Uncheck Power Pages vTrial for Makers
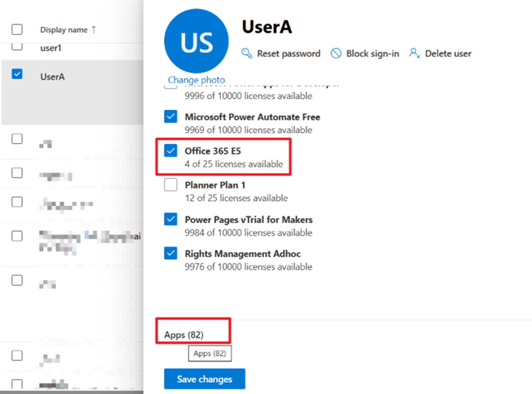 pos(170,219)
